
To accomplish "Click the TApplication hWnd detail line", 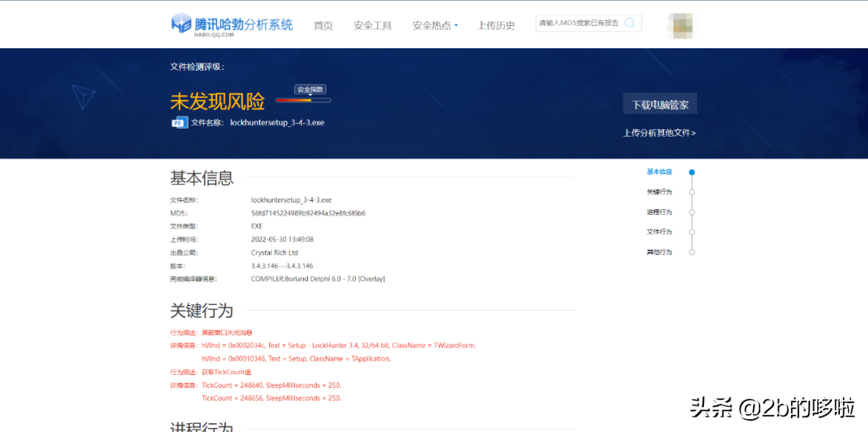I will 296,359.
